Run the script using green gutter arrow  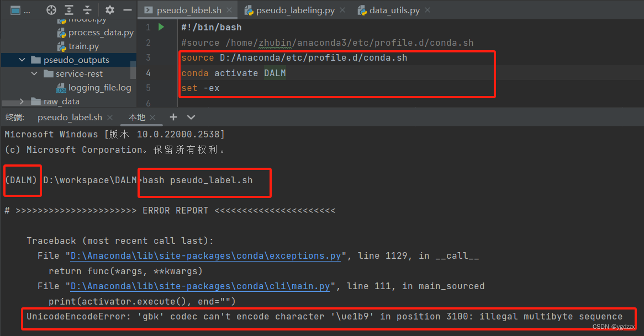coord(161,27)
